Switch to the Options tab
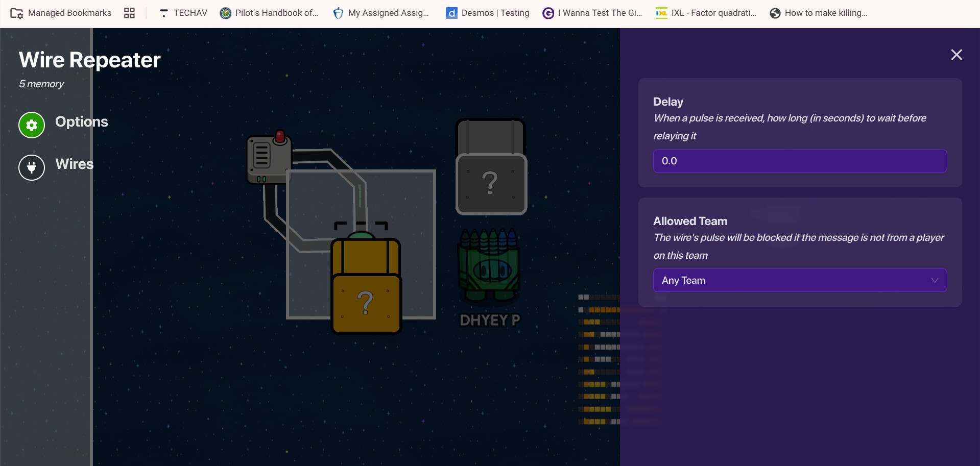This screenshot has width=980, height=466. pos(81,122)
